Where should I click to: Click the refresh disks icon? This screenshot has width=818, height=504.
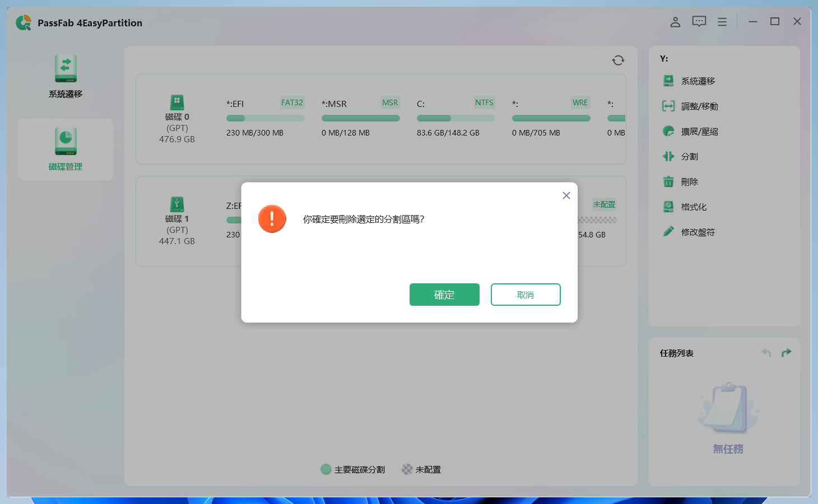pos(617,60)
